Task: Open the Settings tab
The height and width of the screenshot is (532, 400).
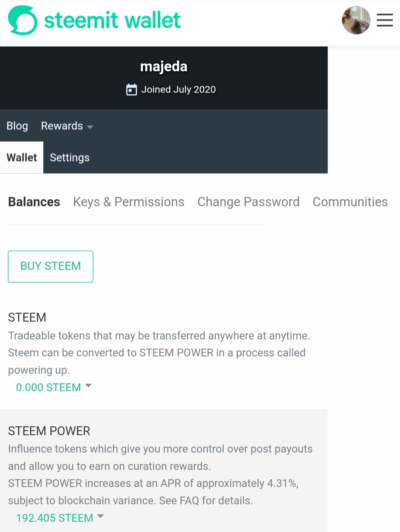Action: tap(70, 158)
